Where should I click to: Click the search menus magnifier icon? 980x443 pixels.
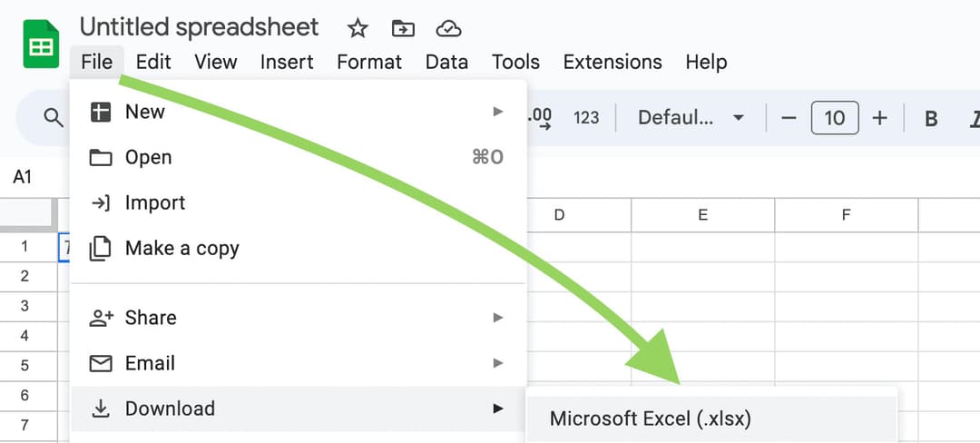tap(54, 117)
